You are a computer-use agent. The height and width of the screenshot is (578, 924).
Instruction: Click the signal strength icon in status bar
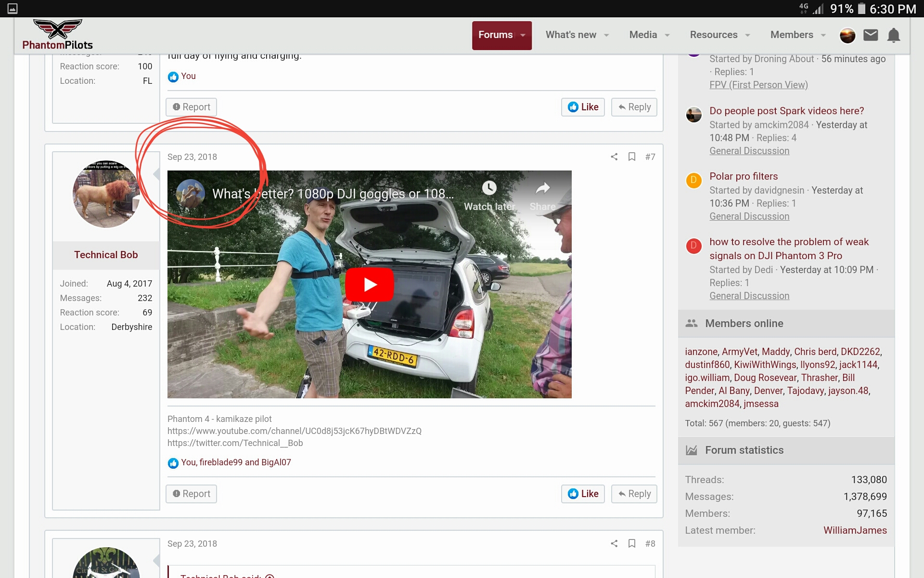click(818, 9)
